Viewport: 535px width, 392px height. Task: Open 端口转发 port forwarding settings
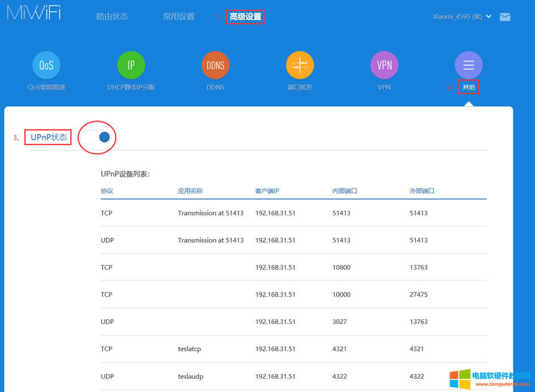click(300, 65)
